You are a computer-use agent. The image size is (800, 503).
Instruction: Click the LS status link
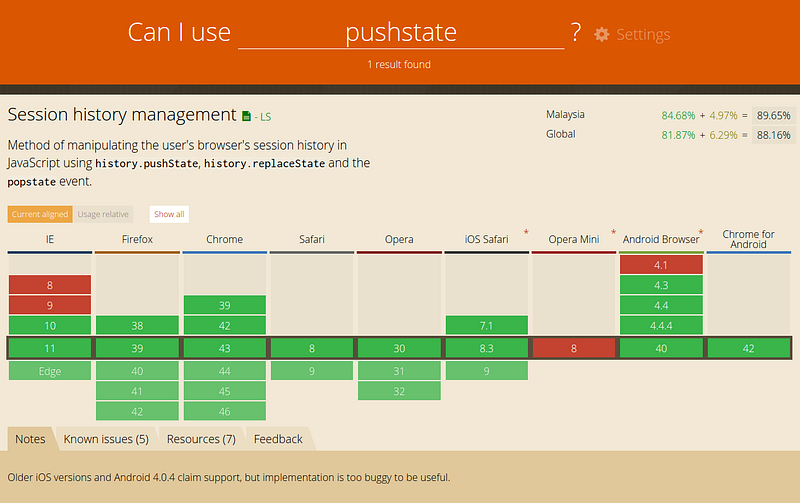pos(265,117)
